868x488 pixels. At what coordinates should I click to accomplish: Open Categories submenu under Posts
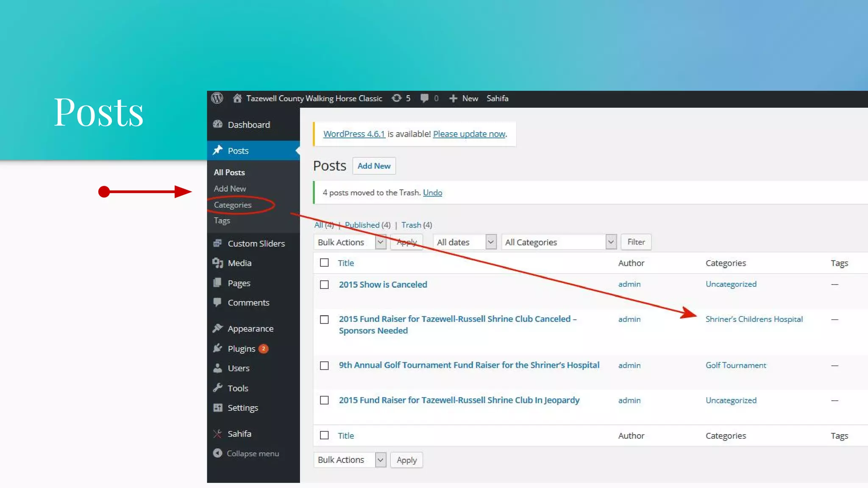pos(233,205)
